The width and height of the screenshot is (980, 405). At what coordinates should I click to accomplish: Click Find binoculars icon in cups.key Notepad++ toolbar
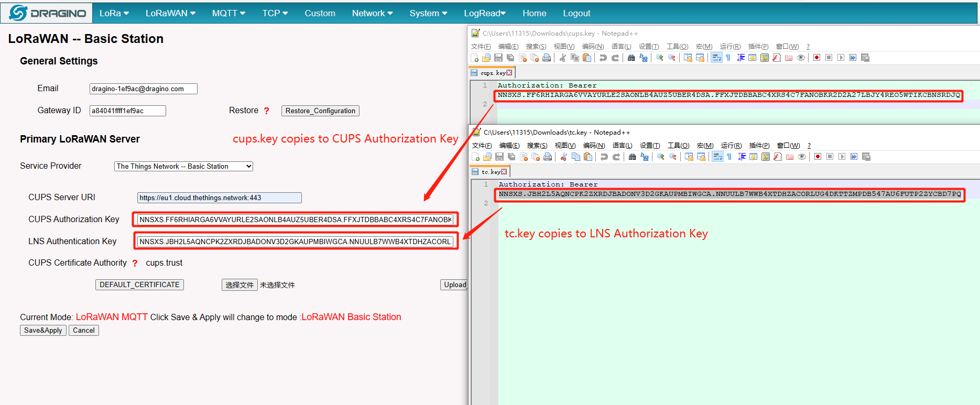point(631,58)
